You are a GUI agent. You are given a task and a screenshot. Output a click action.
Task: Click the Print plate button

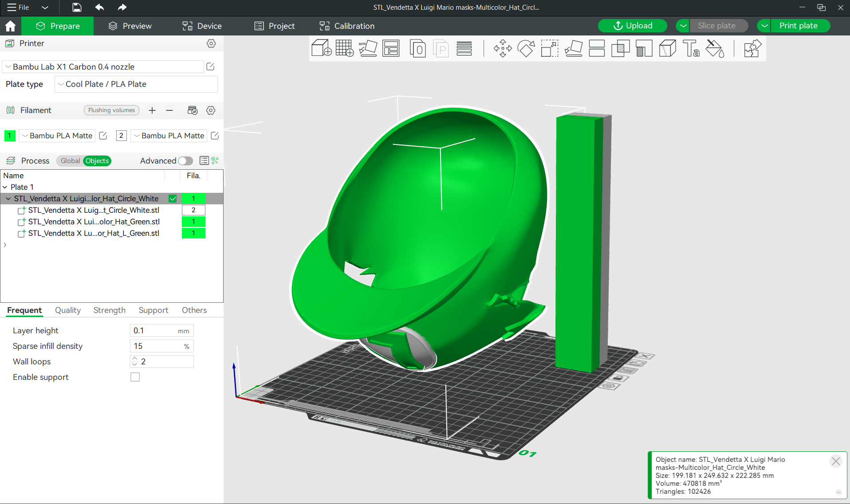click(798, 26)
